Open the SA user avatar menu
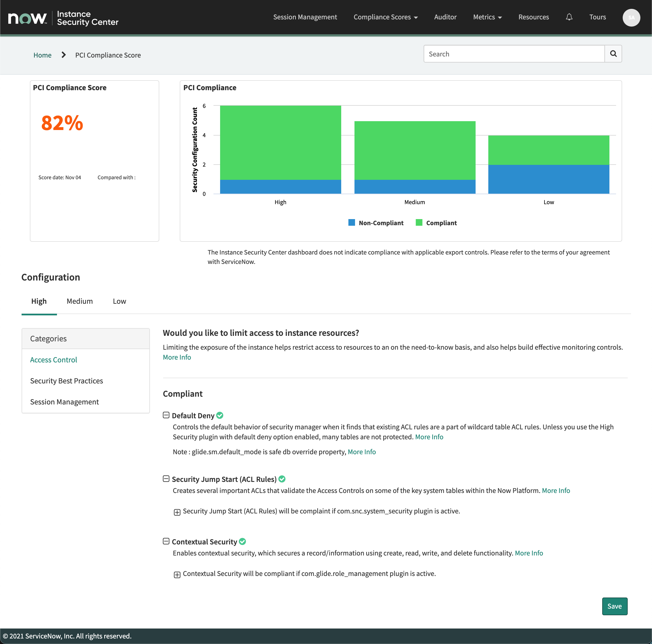The image size is (652, 644). point(631,17)
